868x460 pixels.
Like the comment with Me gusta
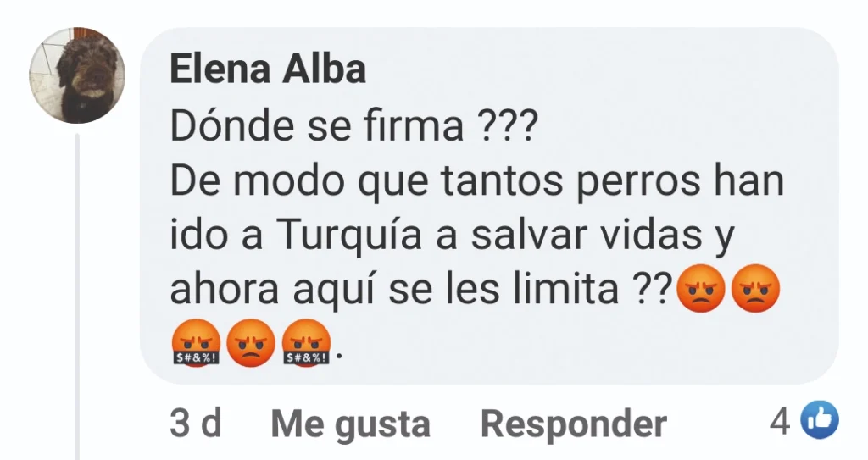[x=350, y=424]
